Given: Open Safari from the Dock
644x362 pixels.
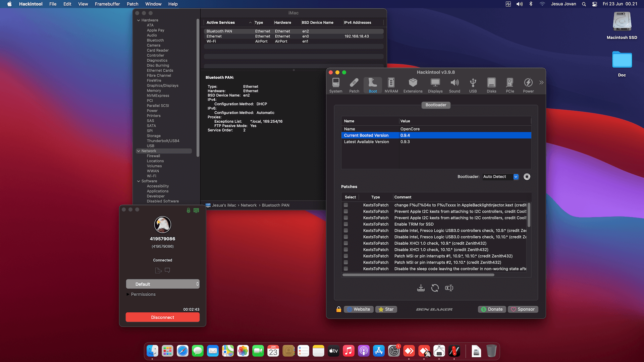Looking at the screenshot, I should pos(182,351).
